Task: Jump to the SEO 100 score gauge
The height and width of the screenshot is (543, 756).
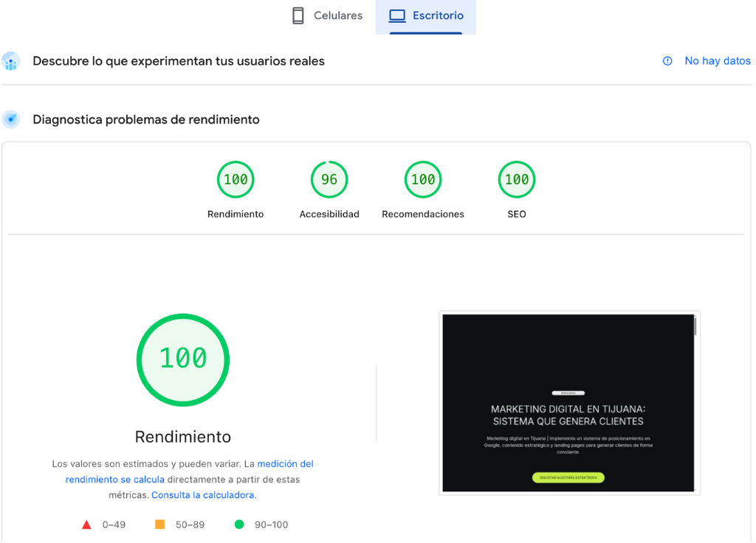Action: tap(516, 180)
